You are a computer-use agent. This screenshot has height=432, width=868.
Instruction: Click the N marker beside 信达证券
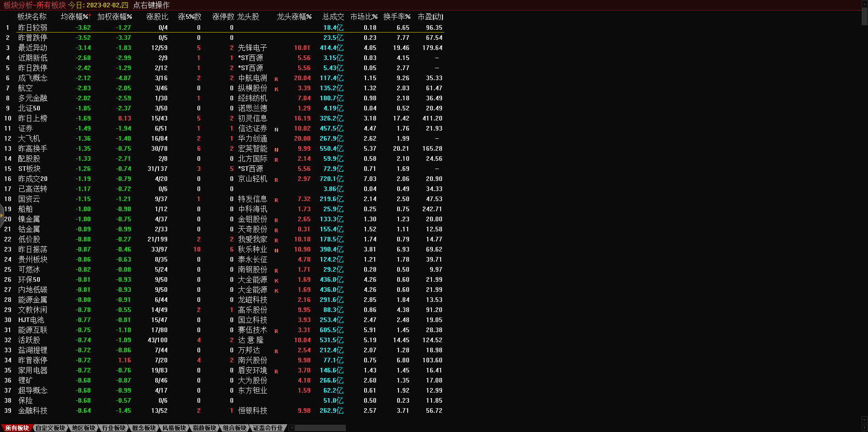point(276,130)
